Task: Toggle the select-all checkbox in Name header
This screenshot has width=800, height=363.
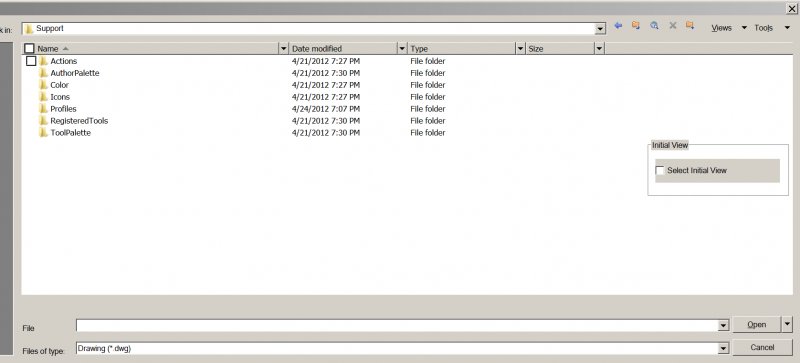Action: pyautogui.click(x=29, y=49)
